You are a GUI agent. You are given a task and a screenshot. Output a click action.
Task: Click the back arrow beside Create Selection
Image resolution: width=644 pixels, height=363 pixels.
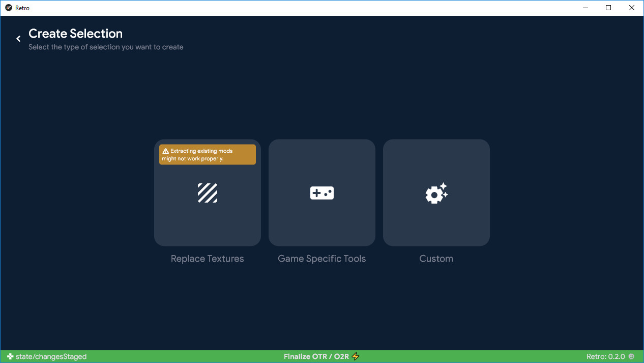coord(18,39)
